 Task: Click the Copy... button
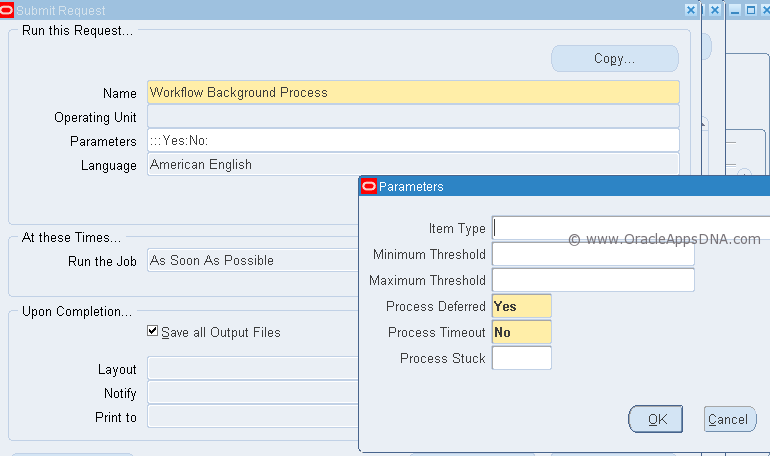tap(615, 59)
